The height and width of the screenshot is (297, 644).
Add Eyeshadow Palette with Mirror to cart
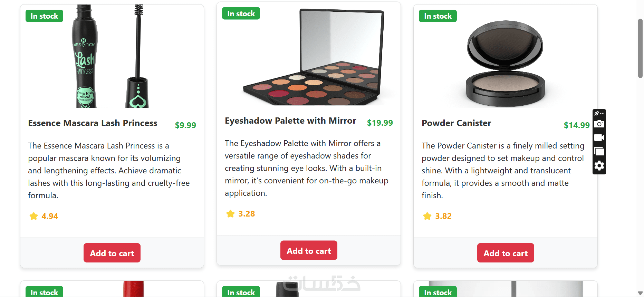pos(309,251)
